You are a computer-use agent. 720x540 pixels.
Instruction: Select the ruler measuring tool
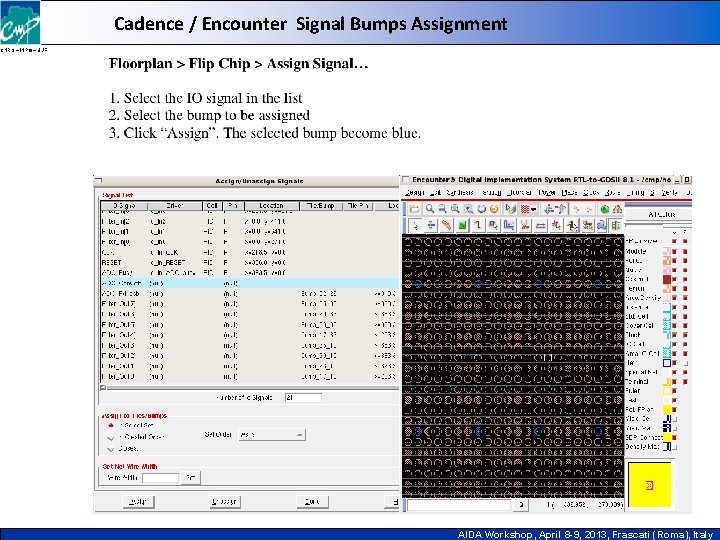(x=446, y=225)
